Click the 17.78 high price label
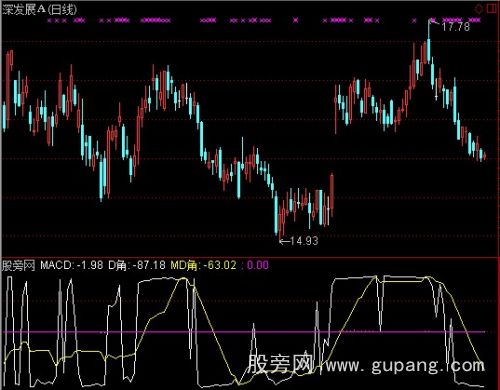Screen dimensions: 500x390 pos(456,27)
